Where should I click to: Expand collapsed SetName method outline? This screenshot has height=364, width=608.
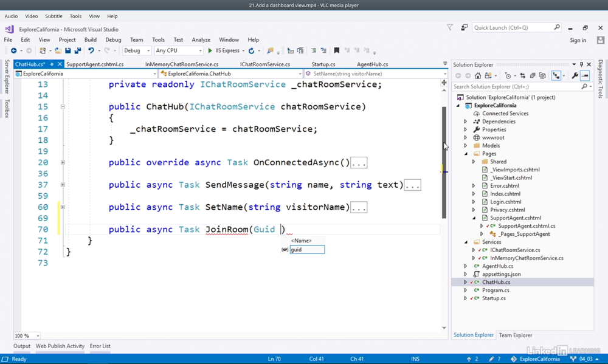pos(63,207)
